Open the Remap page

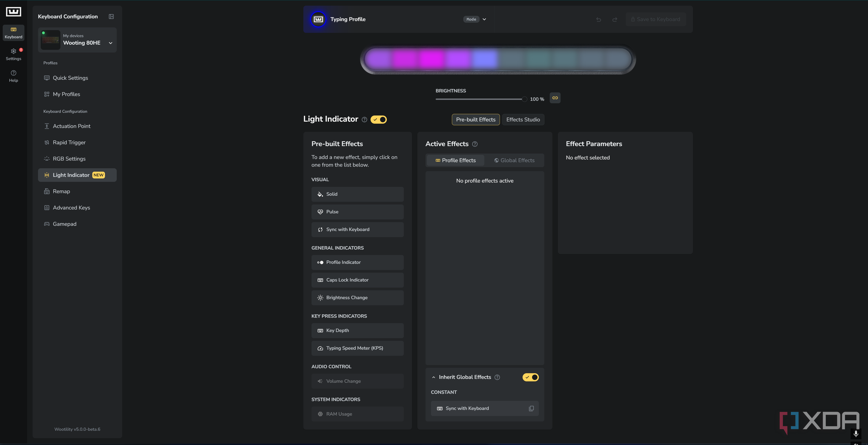77,191
